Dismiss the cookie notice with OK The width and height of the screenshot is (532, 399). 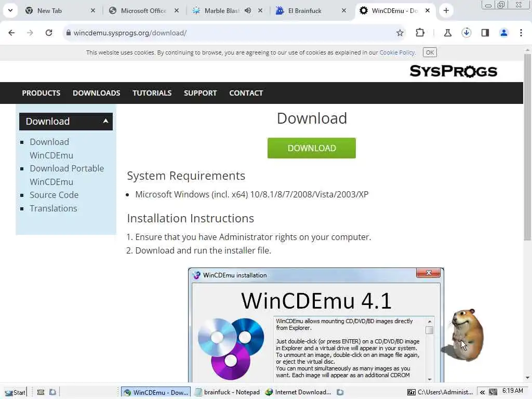(430, 52)
